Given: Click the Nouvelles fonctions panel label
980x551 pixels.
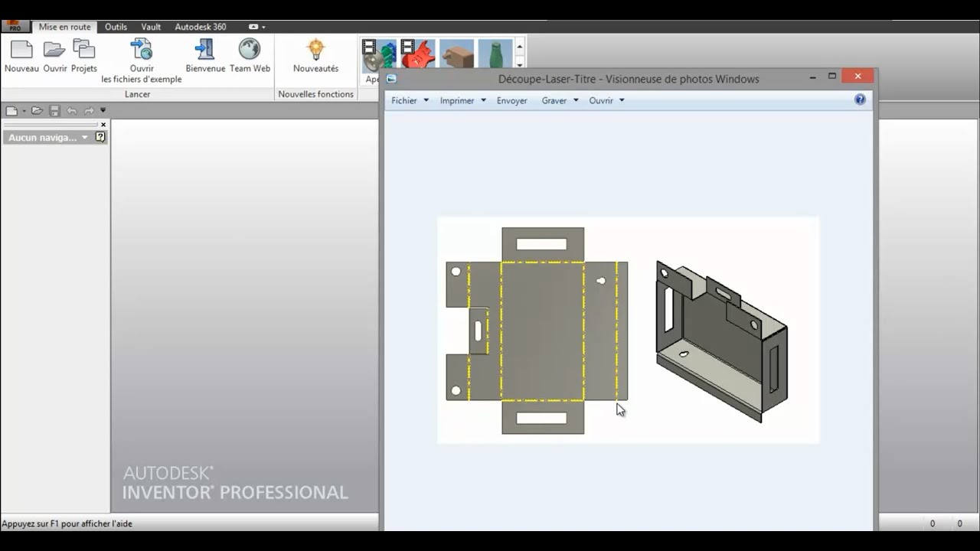Looking at the screenshot, I should tap(315, 94).
